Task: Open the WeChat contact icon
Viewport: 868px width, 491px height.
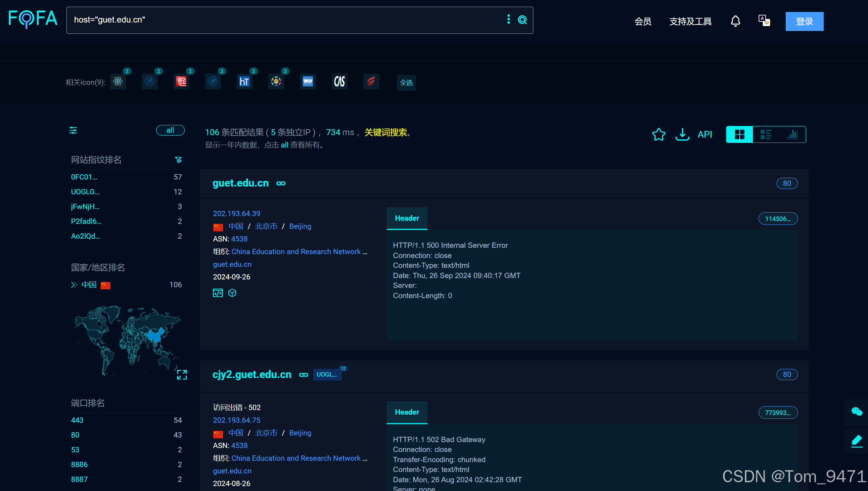Action: click(857, 412)
